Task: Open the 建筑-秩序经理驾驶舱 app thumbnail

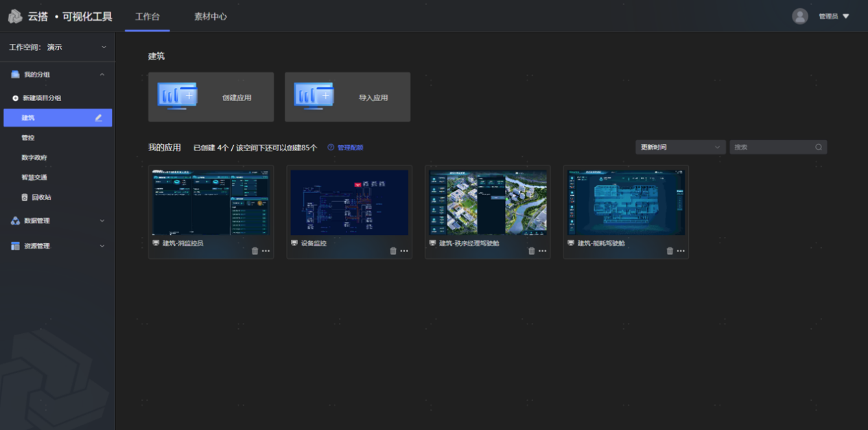Action: pyautogui.click(x=487, y=202)
